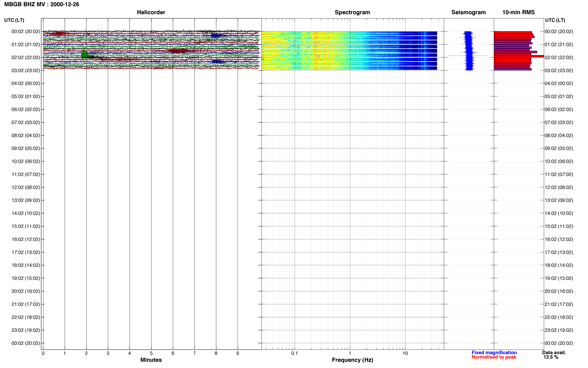Image resolution: width=588 pixels, height=368 pixels.
Task: Click the colored spectrogram band
Action: tap(349, 51)
